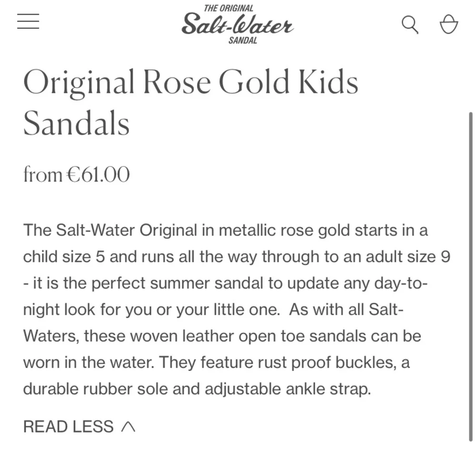Select the search icon to find products

(410, 25)
